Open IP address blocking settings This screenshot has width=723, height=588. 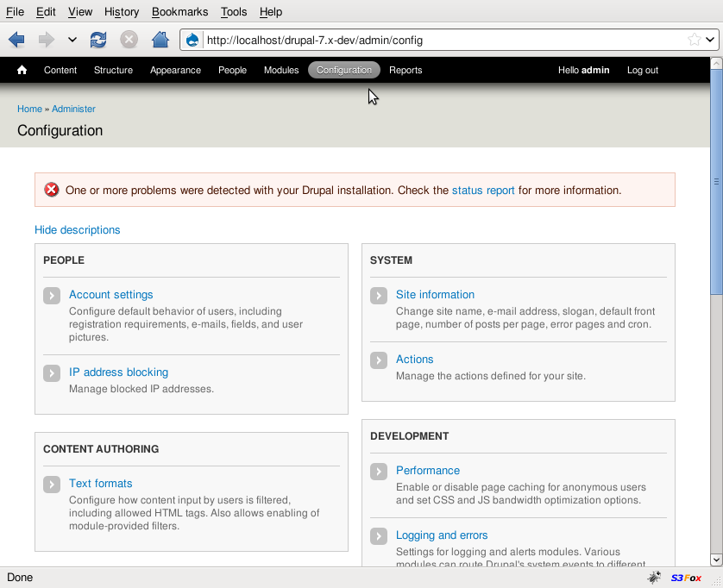point(118,372)
